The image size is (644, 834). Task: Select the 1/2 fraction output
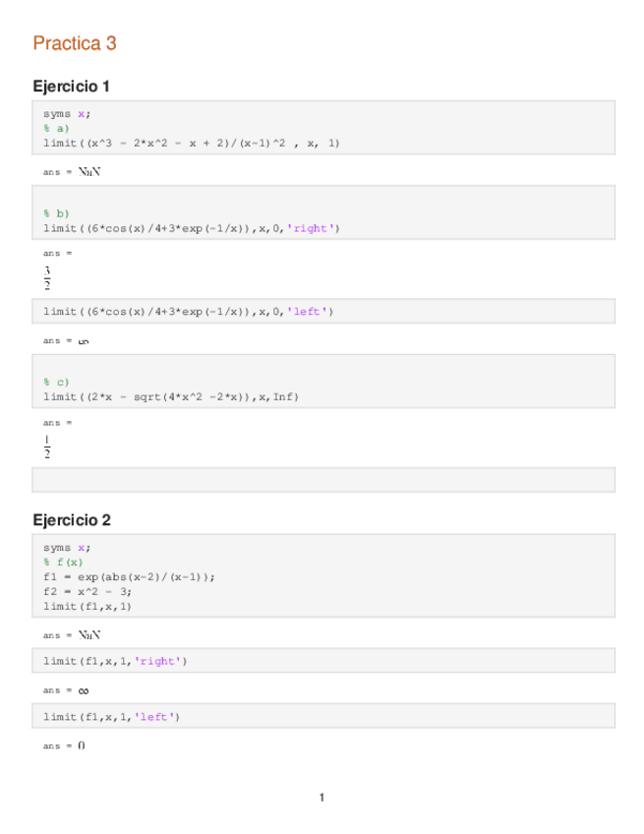(x=47, y=447)
